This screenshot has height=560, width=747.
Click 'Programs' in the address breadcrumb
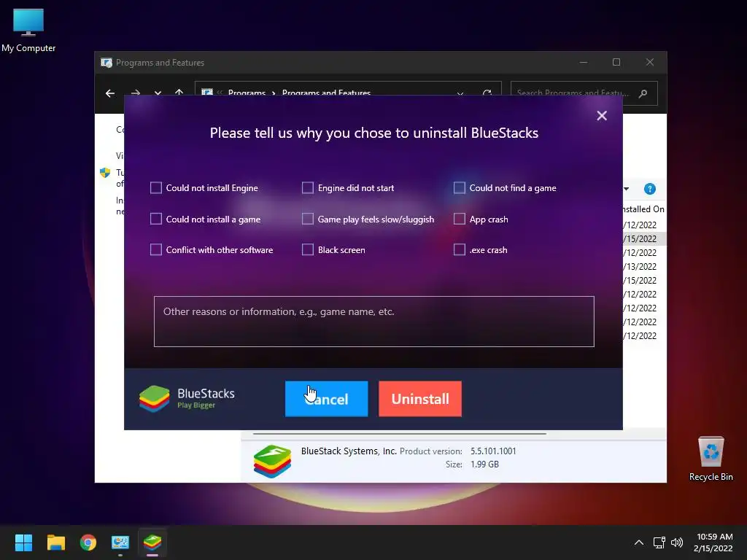coord(247,93)
